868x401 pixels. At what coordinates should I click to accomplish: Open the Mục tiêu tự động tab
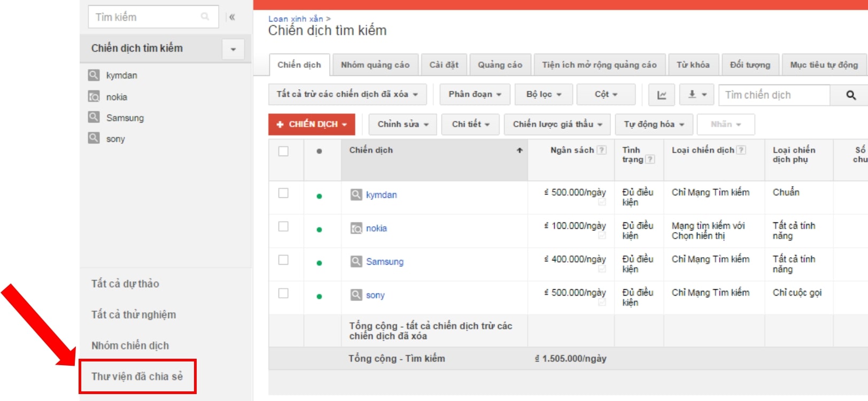(x=824, y=65)
